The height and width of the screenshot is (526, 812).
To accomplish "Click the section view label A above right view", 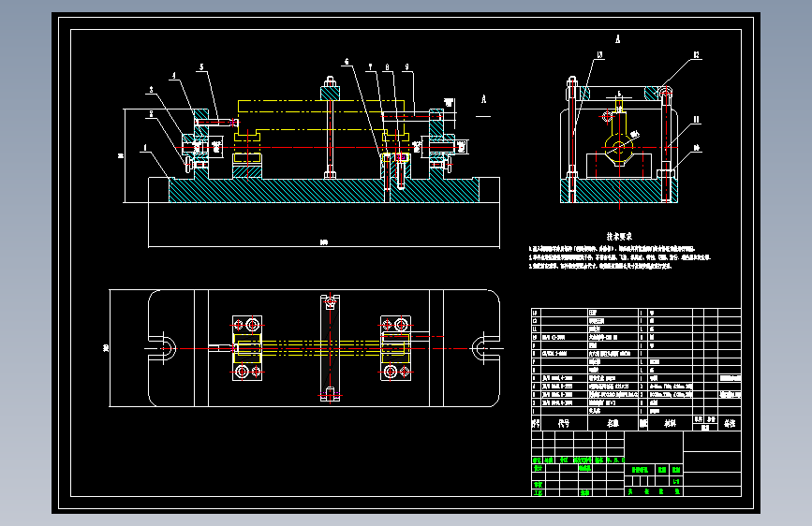I will click(x=618, y=38).
